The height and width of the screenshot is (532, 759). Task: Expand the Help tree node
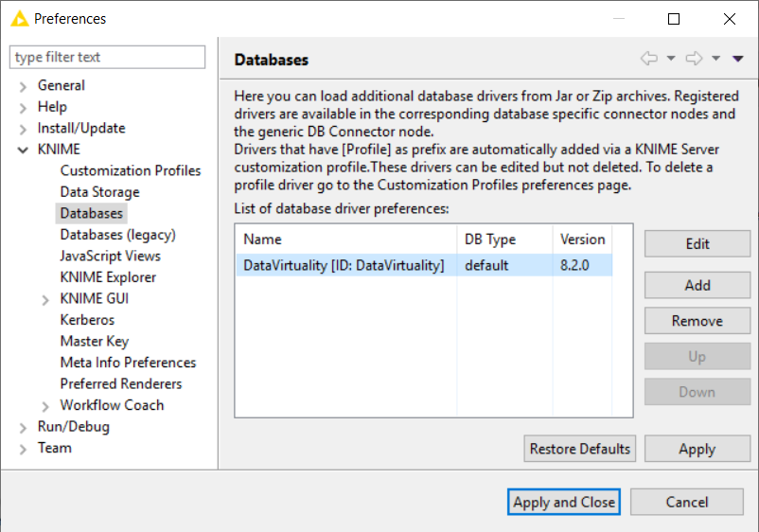pos(23,108)
